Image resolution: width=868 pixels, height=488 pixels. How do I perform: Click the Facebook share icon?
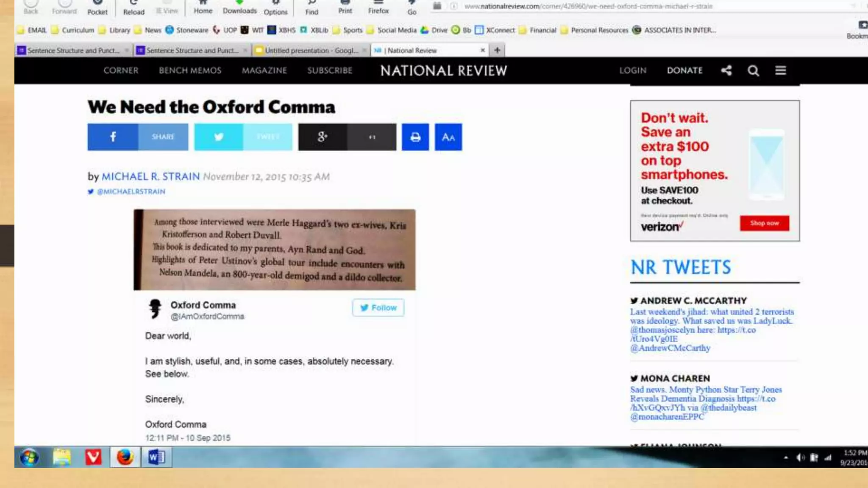[113, 137]
